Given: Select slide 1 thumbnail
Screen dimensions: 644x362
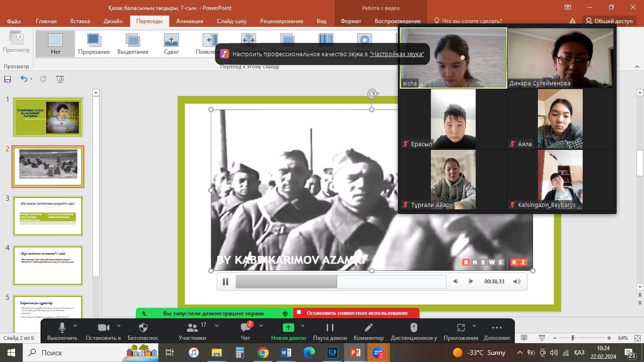Looking at the screenshot, I should [48, 117].
